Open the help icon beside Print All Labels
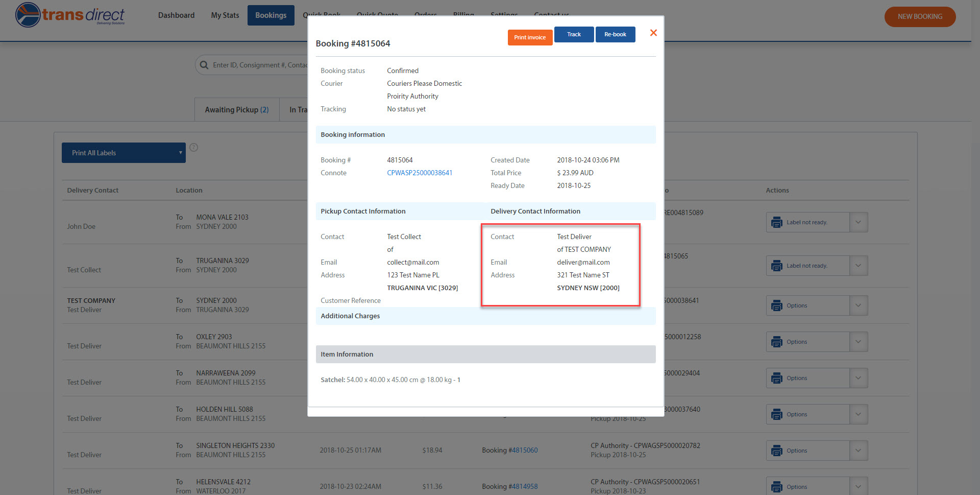The height and width of the screenshot is (495, 980). point(194,147)
